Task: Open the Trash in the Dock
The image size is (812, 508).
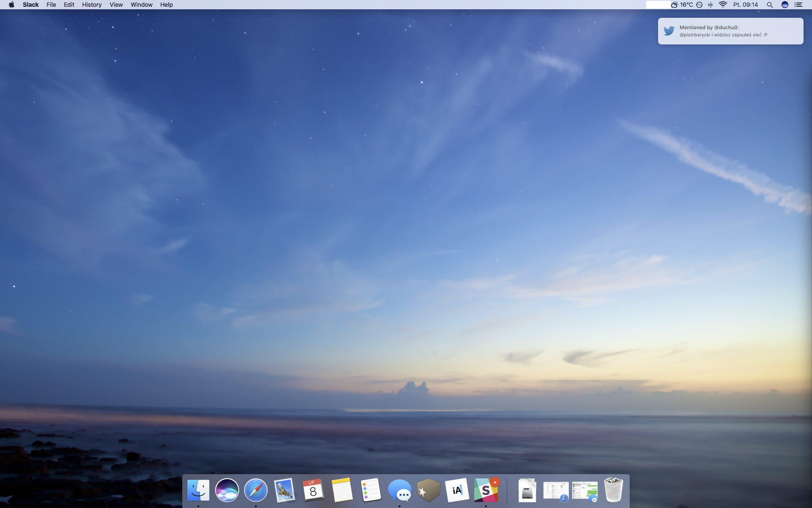Action: point(614,490)
